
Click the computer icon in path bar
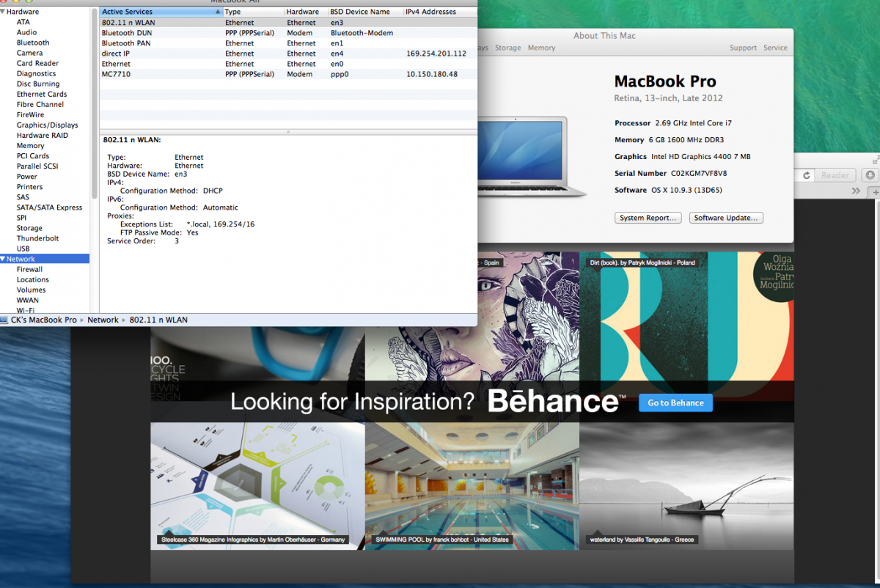4,320
